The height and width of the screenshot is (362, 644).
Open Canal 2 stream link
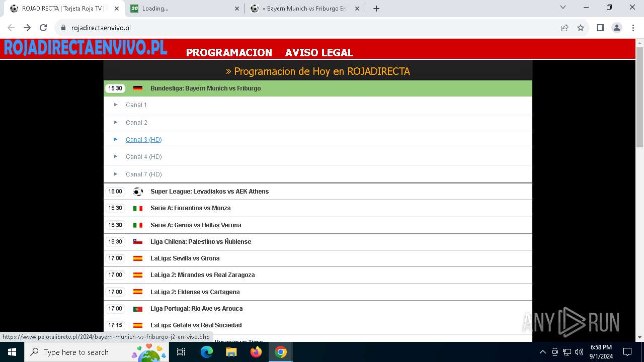(136, 123)
